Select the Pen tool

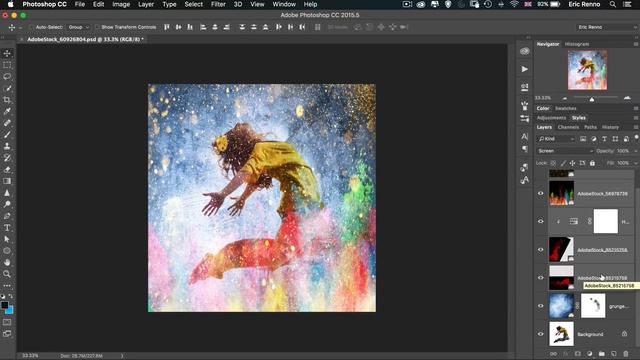coord(7,216)
